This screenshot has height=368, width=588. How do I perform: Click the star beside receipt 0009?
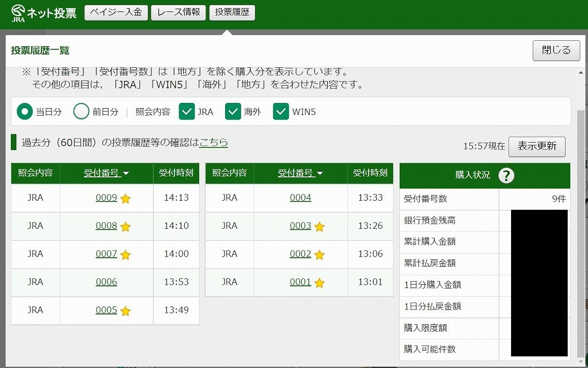tap(126, 198)
